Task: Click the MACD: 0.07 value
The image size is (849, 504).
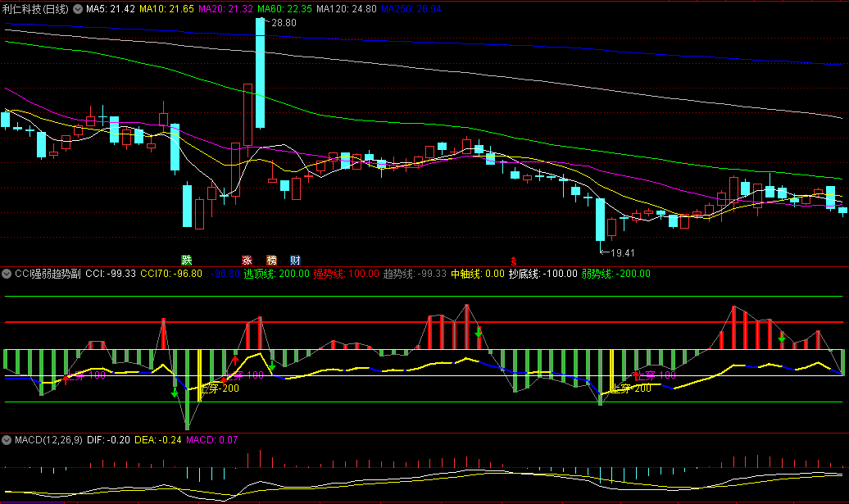Action: coord(211,440)
